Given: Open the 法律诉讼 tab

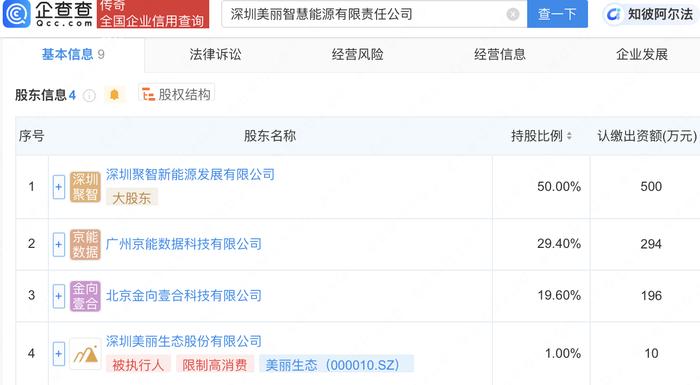Looking at the screenshot, I should point(215,54).
